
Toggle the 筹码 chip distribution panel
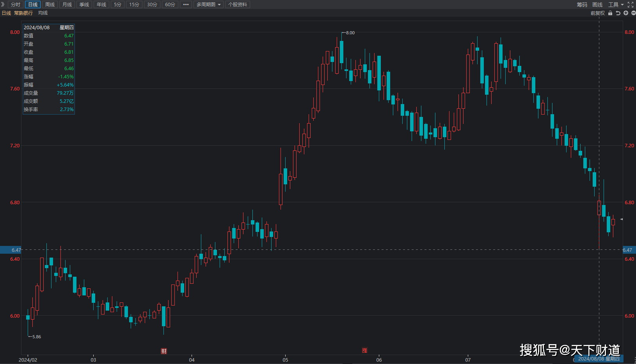point(582,5)
